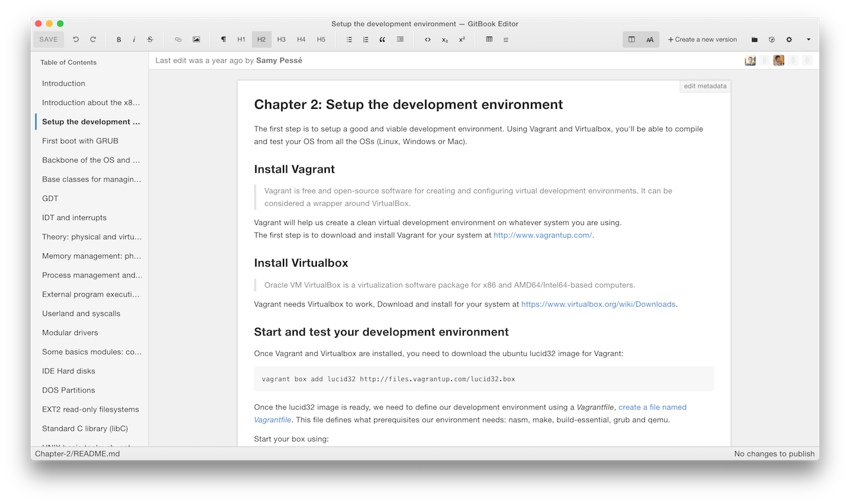Image resolution: width=850 pixels, height=504 pixels.
Task: Follow the http://www.vagrantup.com/ link
Action: point(543,235)
